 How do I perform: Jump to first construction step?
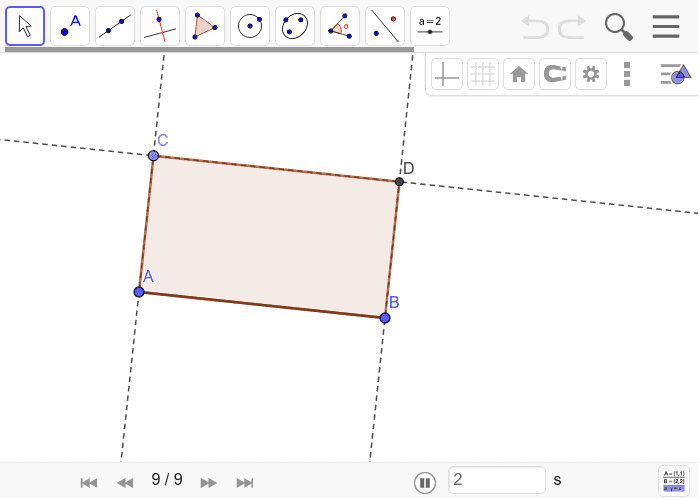89,483
